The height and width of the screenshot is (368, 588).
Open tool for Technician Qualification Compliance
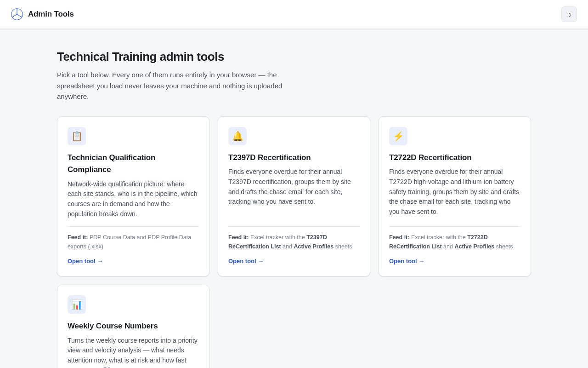[85, 261]
